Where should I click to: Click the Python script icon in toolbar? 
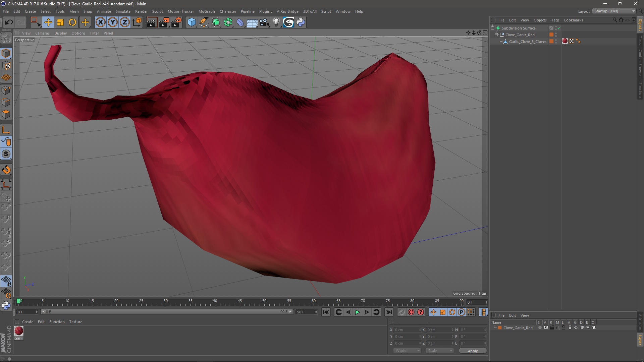tap(301, 22)
